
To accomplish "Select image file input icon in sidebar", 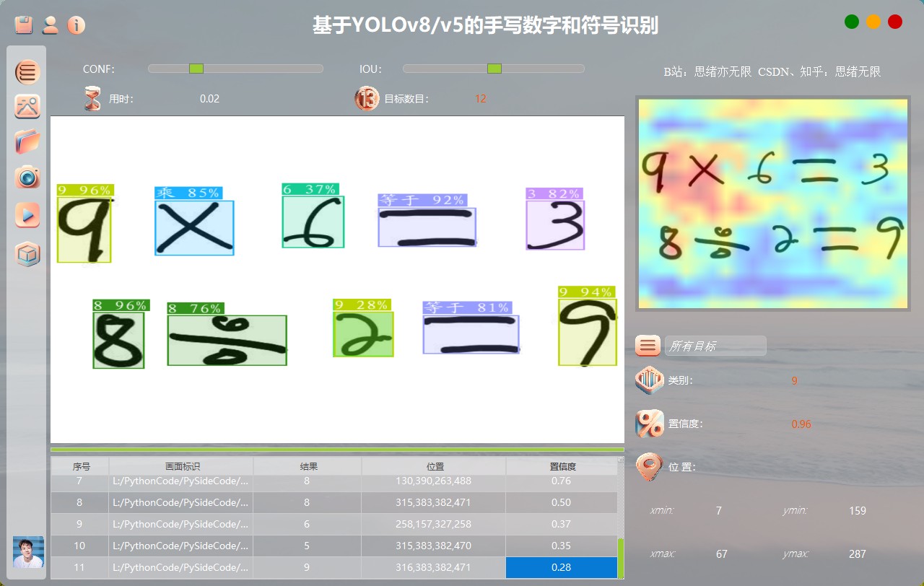I will (x=27, y=107).
